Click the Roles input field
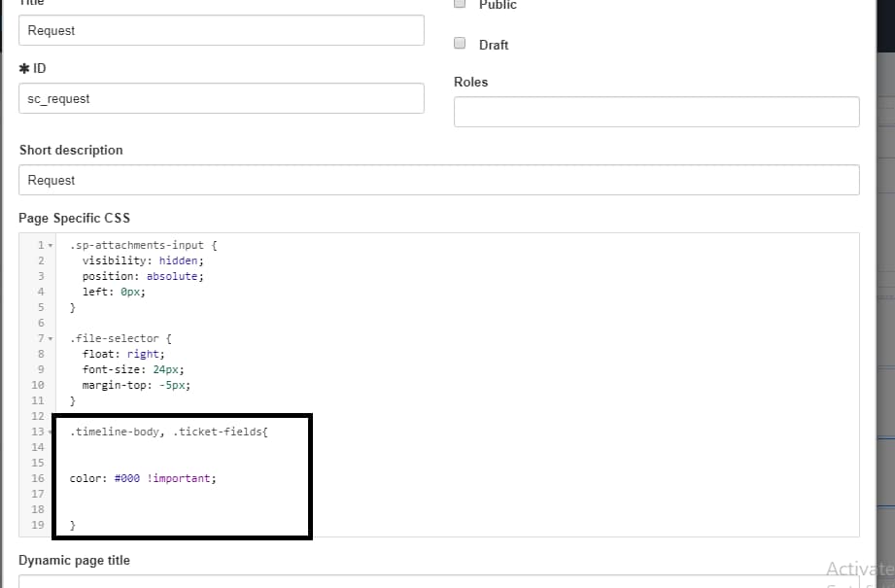This screenshot has height=588, width=895. click(x=656, y=112)
